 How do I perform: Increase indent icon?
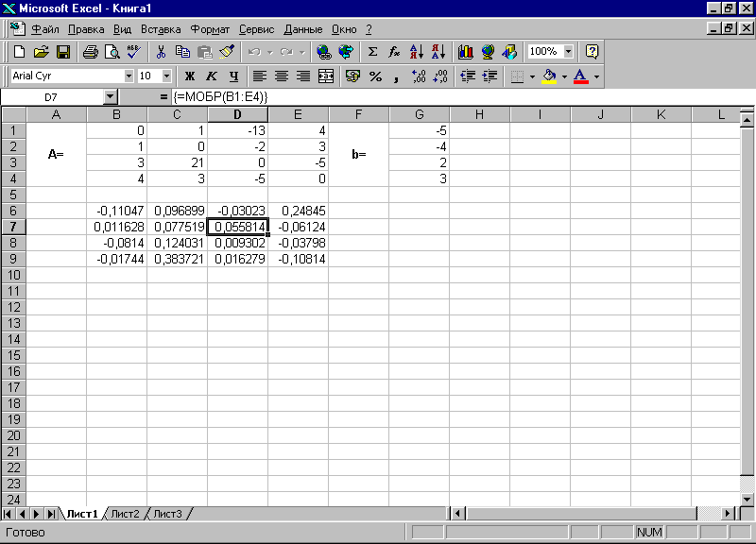click(x=490, y=76)
